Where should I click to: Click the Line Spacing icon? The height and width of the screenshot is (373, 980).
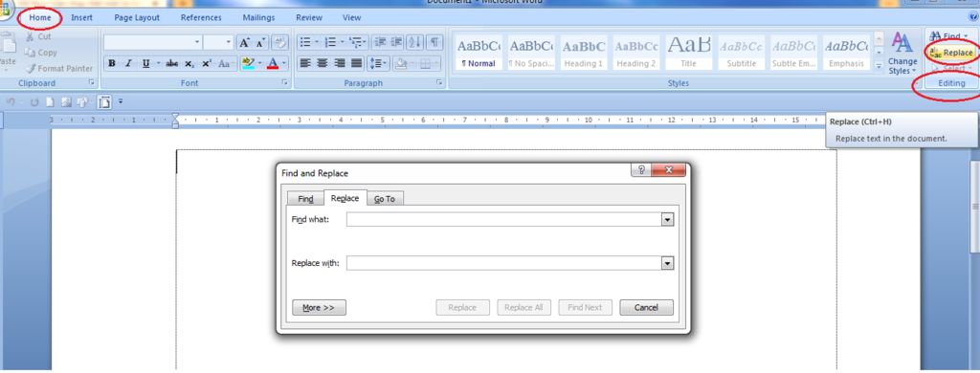tap(378, 63)
